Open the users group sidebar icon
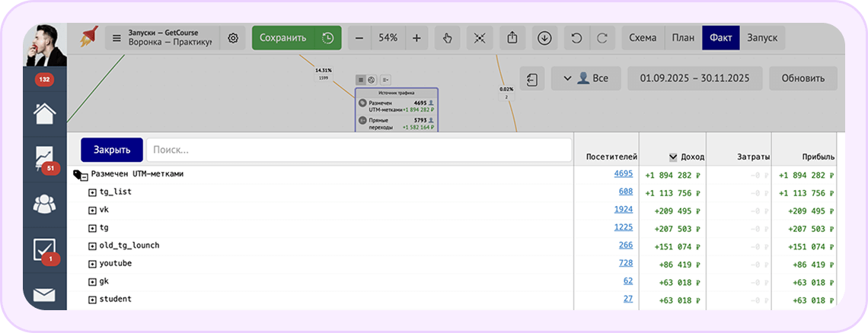The image size is (868, 333). point(44,204)
